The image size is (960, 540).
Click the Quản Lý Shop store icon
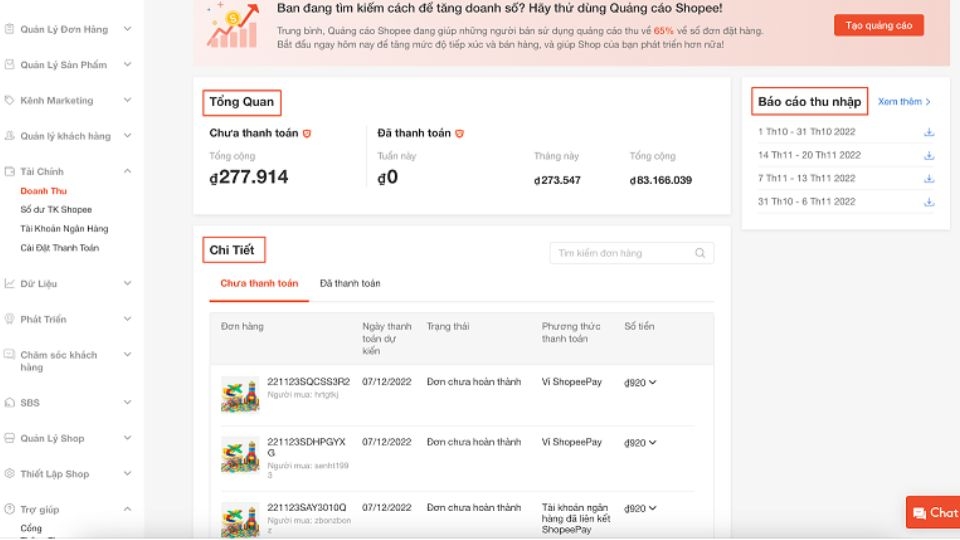(9, 438)
